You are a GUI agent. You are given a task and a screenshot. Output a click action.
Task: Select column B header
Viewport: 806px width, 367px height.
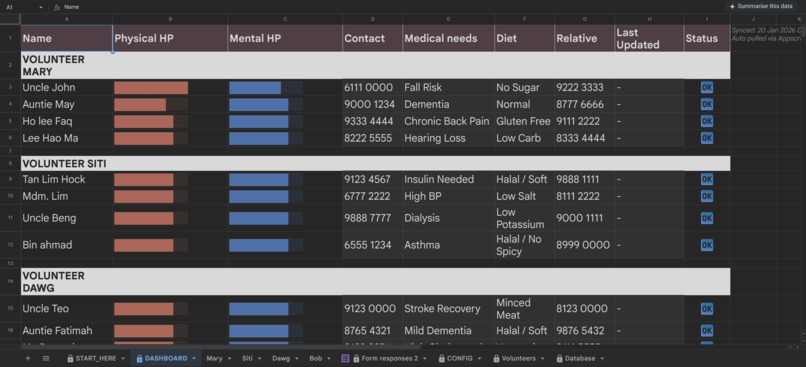click(x=170, y=19)
